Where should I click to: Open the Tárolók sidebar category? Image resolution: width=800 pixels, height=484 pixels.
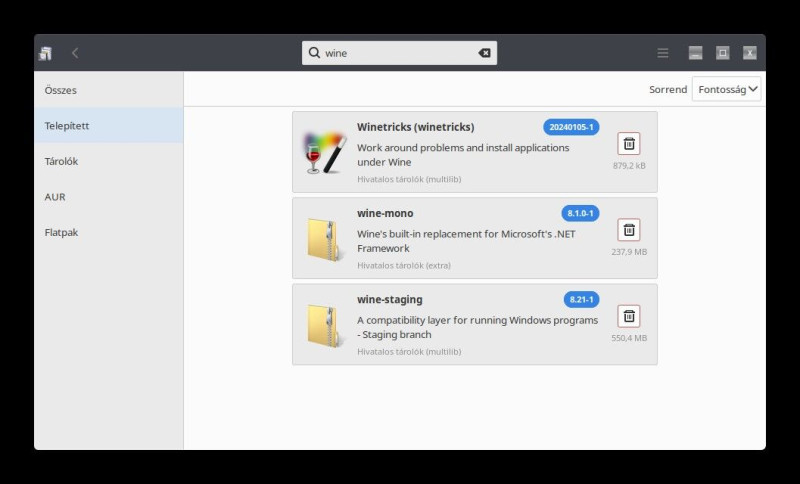pyautogui.click(x=109, y=161)
